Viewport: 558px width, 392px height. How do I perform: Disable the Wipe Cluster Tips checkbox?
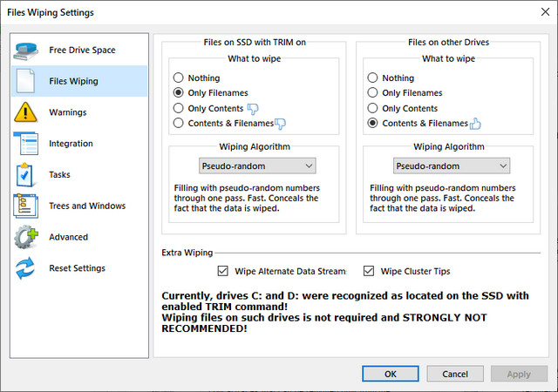pos(369,271)
